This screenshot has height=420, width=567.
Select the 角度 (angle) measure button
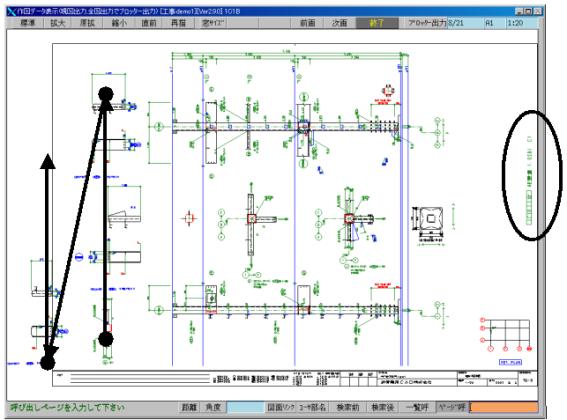pyautogui.click(x=213, y=407)
